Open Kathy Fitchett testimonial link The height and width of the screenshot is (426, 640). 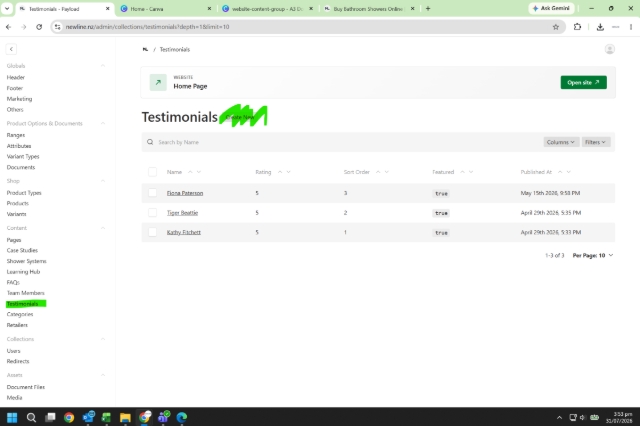184,232
